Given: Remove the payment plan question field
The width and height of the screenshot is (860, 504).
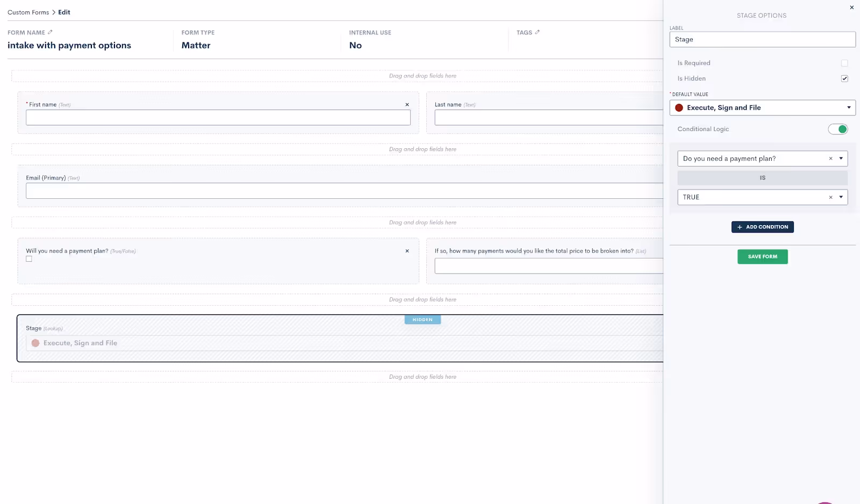Looking at the screenshot, I should [407, 251].
